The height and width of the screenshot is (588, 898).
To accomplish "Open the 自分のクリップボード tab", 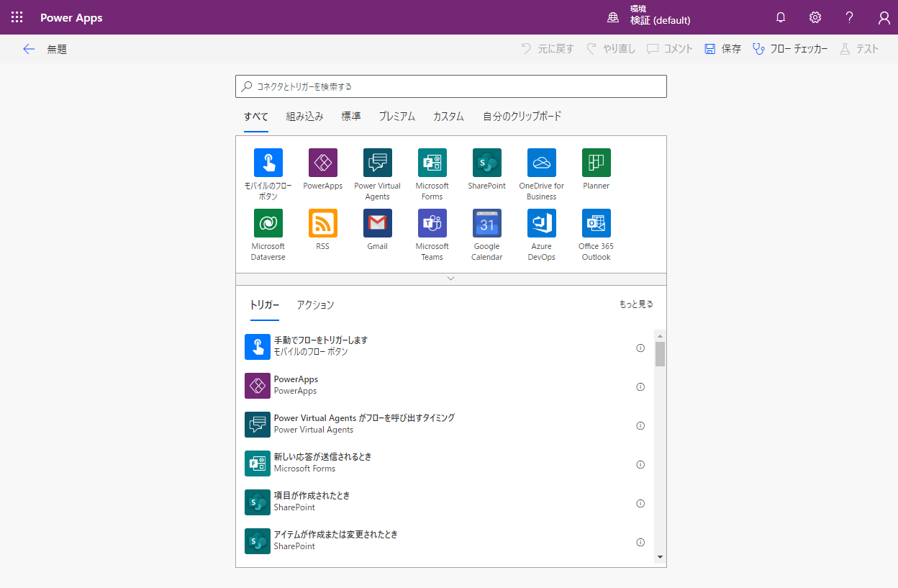I will tap(522, 116).
